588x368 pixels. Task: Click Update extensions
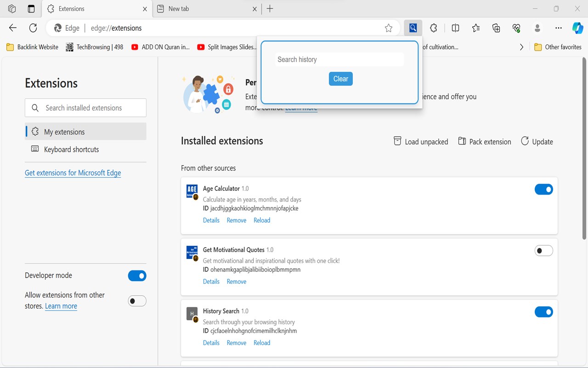537,142
